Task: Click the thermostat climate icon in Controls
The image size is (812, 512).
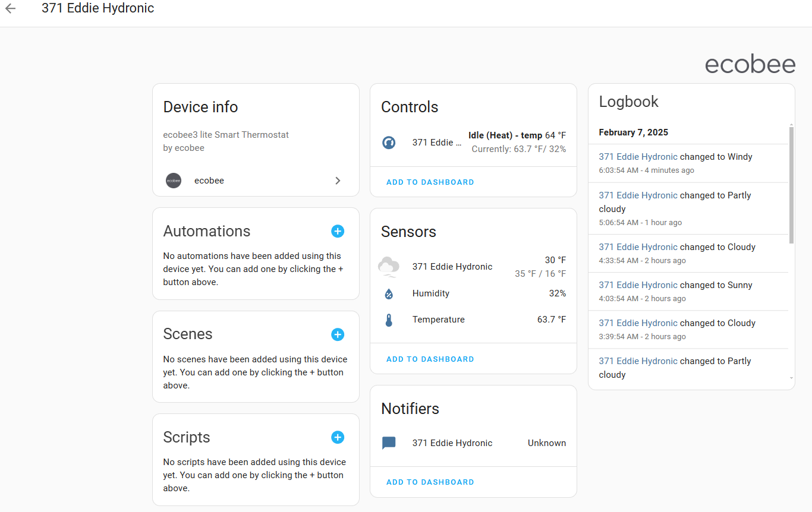Action: tap(389, 143)
